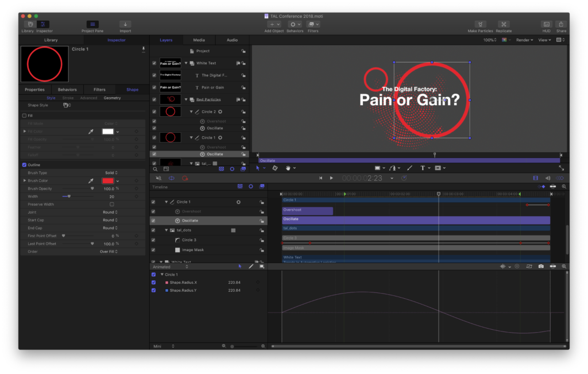Open the Joint Round dropdown
588x374 pixels.
[x=110, y=213]
